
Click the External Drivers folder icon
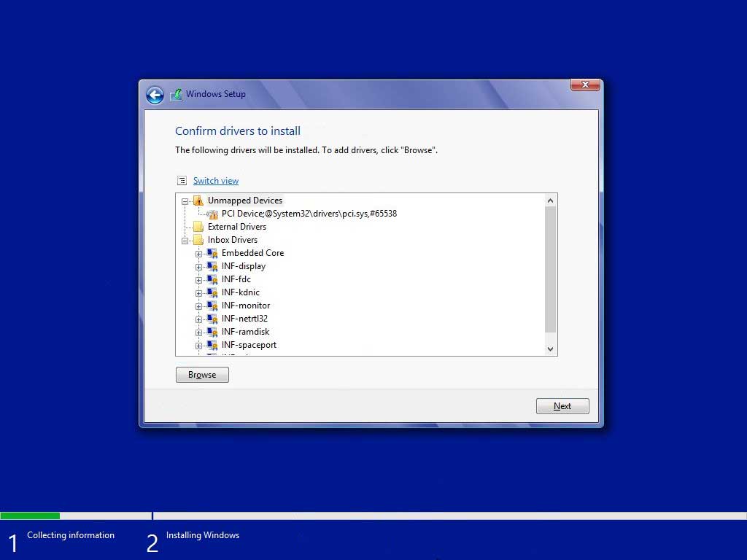198,227
